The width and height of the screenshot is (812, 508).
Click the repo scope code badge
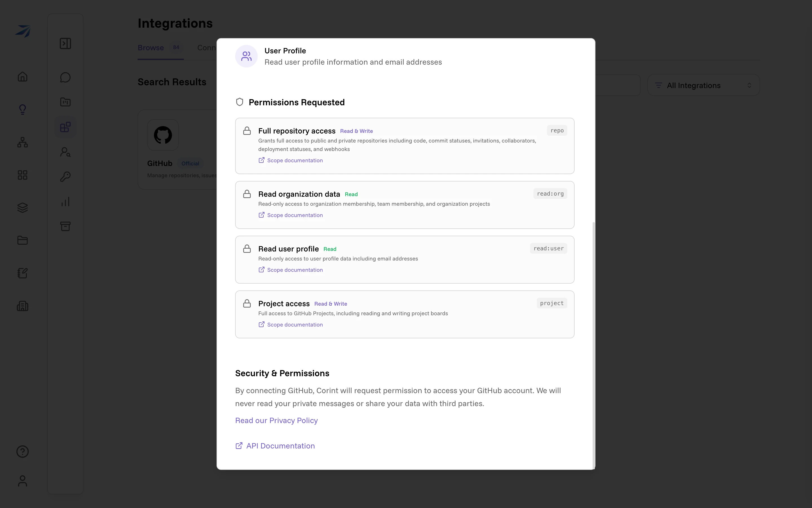tap(557, 130)
